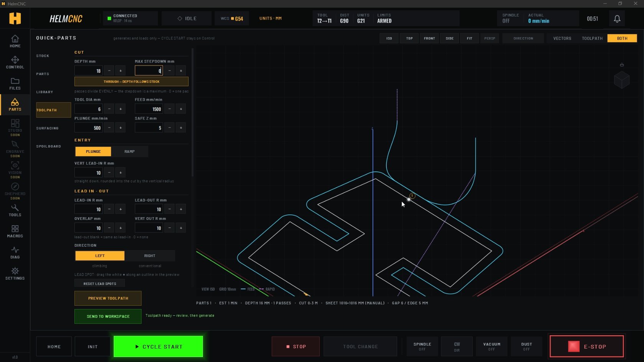Open the Settings sidebar page
The image size is (644, 362).
(15, 274)
